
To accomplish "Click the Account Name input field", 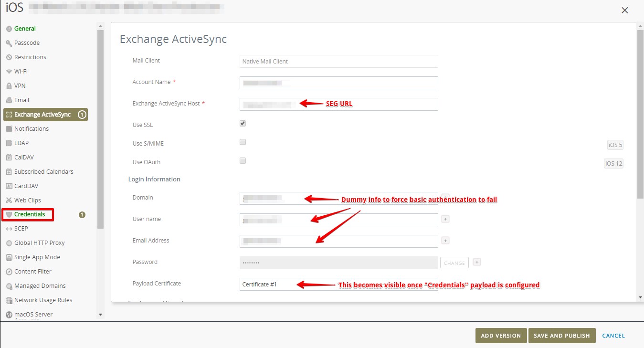I will pyautogui.click(x=338, y=83).
